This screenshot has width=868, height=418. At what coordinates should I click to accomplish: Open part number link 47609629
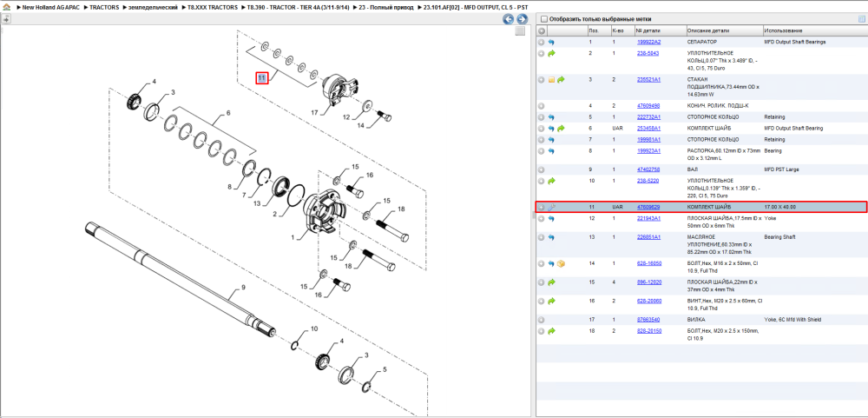point(648,207)
